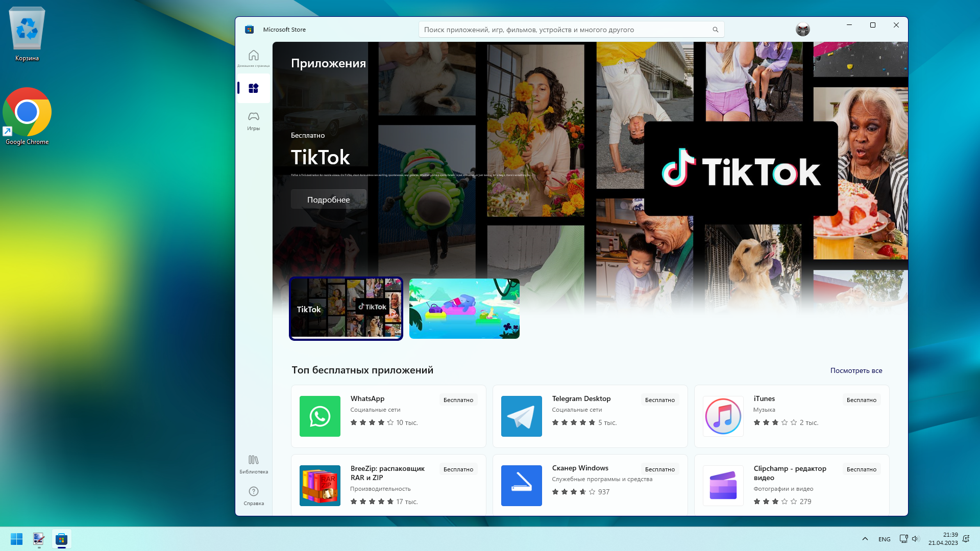Click the large TikTok logo banner
The width and height of the screenshot is (980, 551).
pos(741,169)
